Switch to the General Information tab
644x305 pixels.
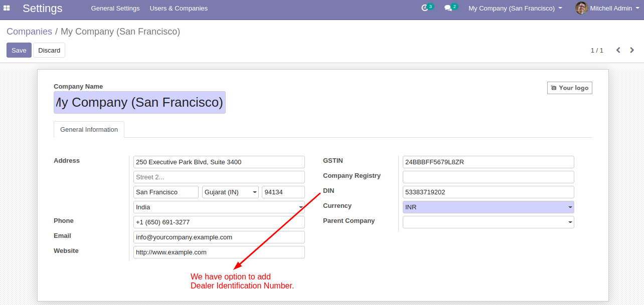[89, 129]
